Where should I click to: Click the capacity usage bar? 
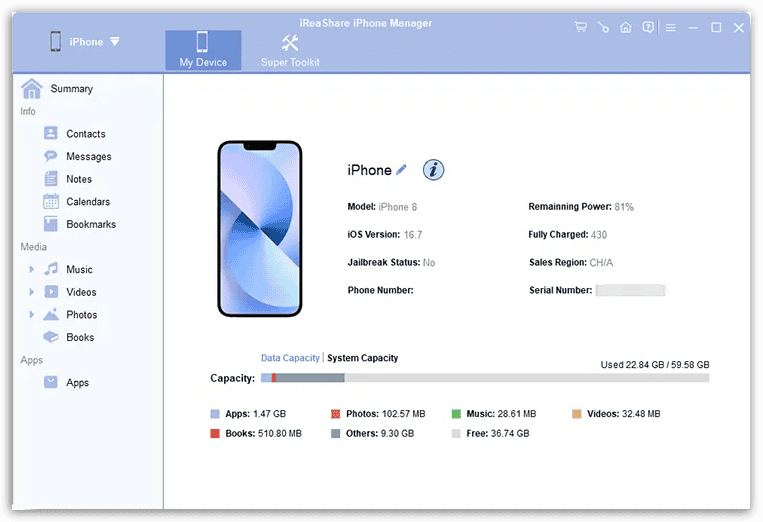[x=485, y=378]
